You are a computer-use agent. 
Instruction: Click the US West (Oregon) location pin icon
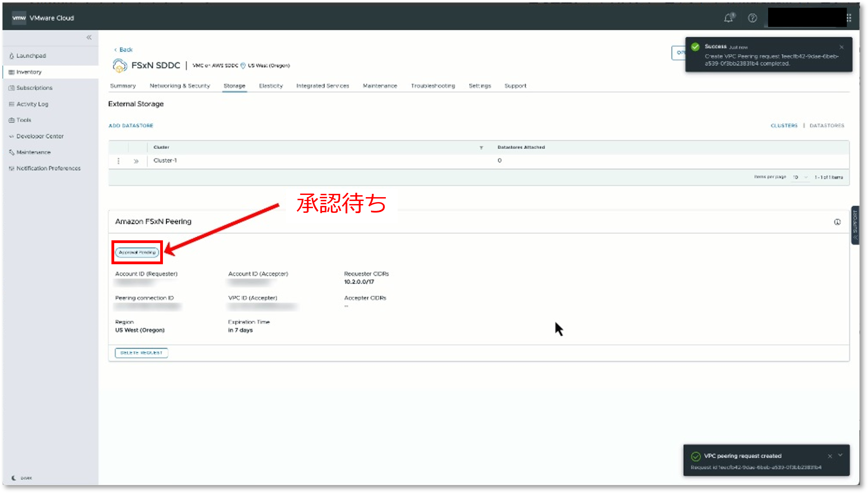[242, 66]
